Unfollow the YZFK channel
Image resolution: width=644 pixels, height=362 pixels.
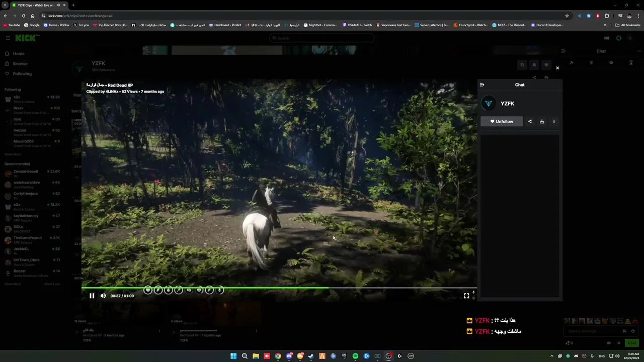click(x=502, y=121)
